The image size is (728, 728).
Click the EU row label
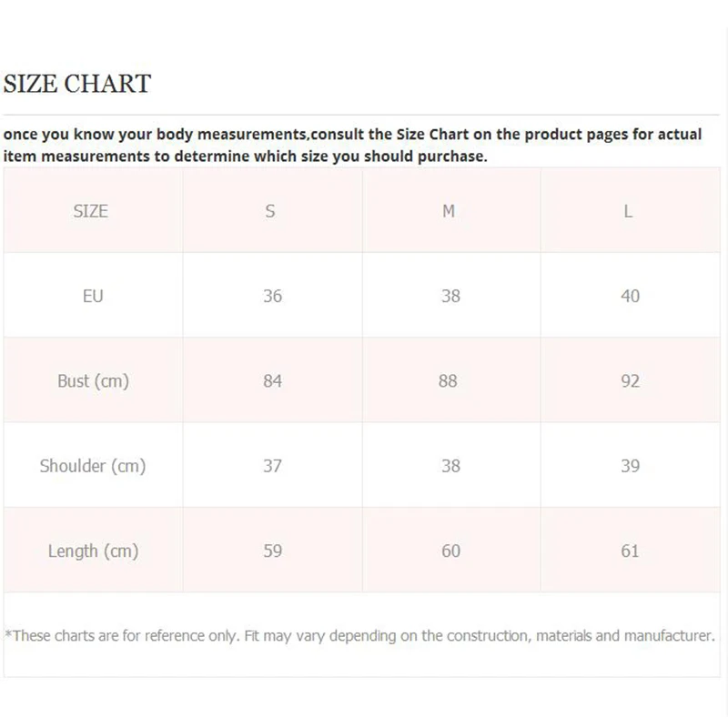(x=93, y=296)
